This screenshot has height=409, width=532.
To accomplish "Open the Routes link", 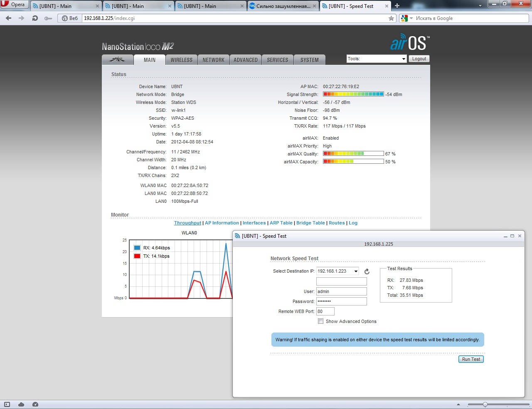I will 337,223.
